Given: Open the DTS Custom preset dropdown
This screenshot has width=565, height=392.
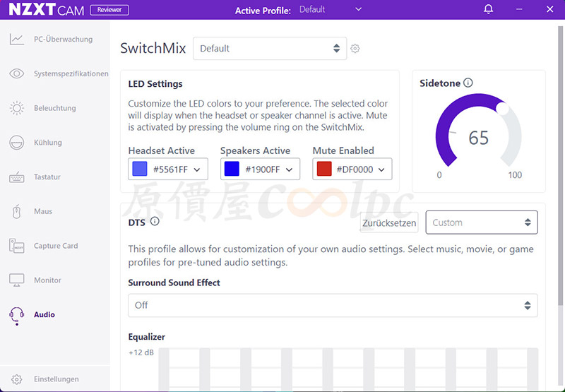Looking at the screenshot, I should [x=482, y=222].
